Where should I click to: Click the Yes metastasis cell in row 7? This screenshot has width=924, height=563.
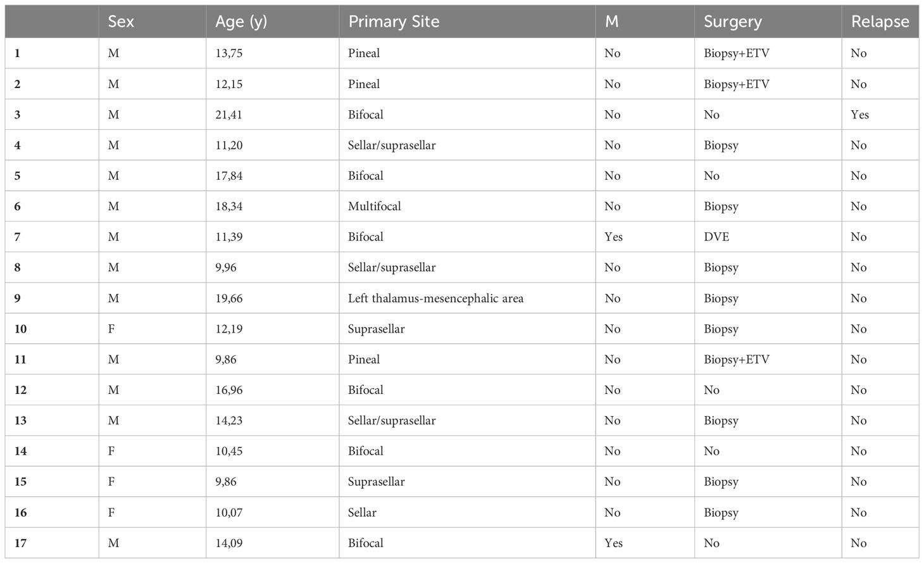(645, 237)
